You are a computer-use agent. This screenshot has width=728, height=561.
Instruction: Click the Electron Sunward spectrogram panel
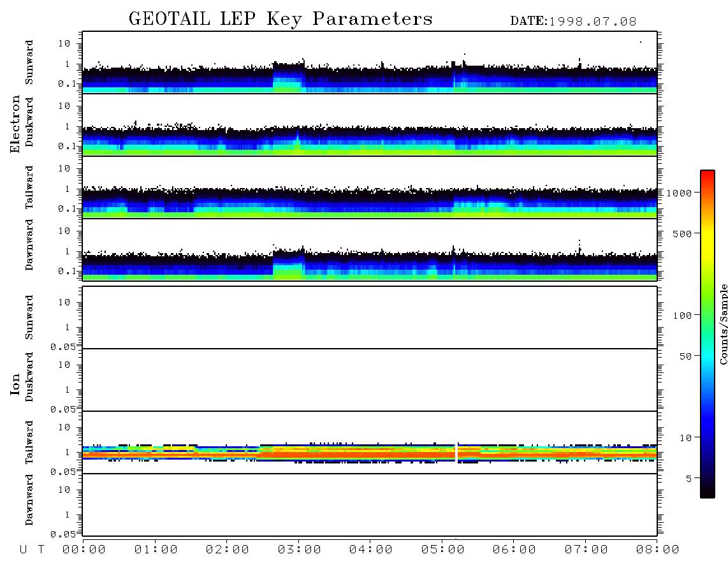click(370, 62)
